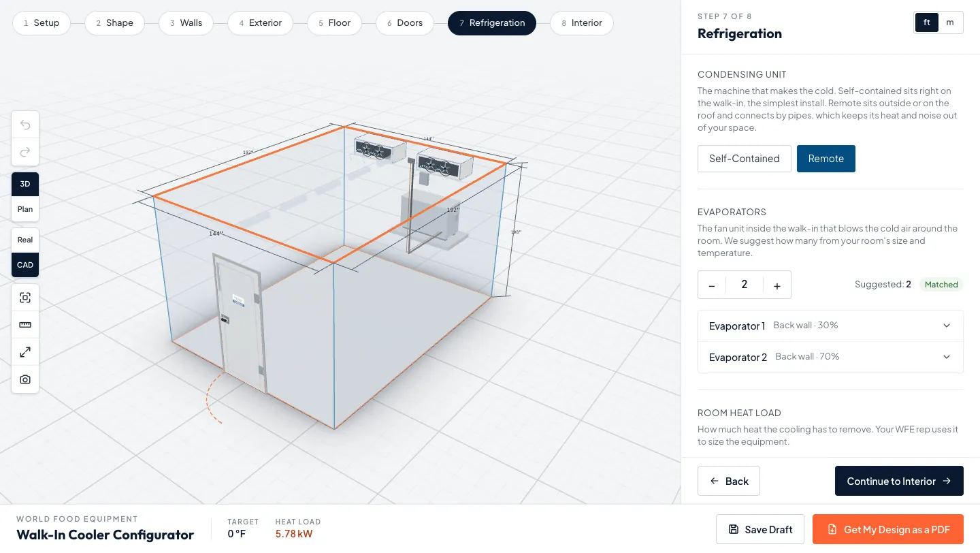This screenshot has width=980, height=553.
Task: Go to step 1 Setup
Action: pos(42,22)
